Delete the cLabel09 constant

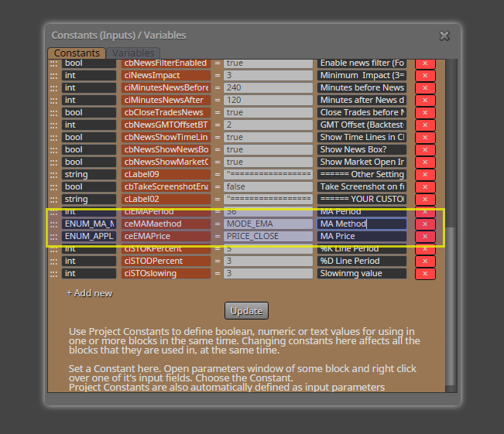425,174
